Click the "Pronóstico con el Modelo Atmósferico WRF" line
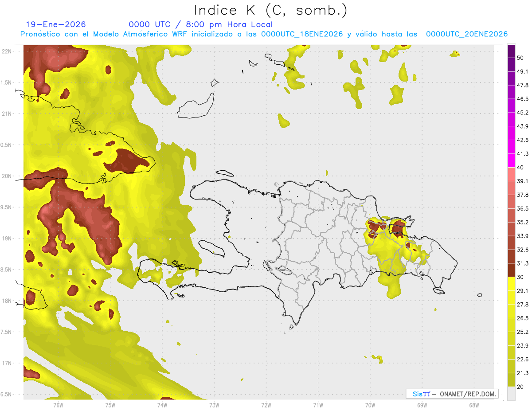This screenshot has height=411, width=532. pos(264,34)
